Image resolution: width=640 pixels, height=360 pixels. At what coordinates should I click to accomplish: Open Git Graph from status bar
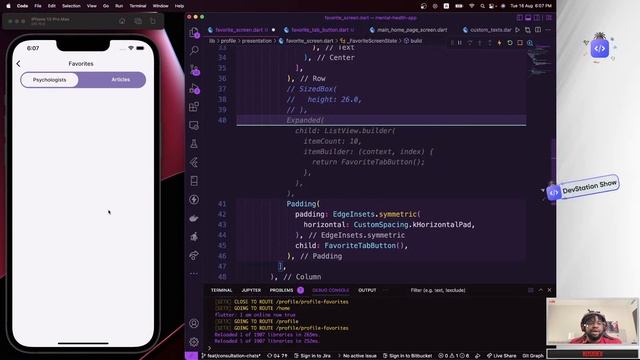coord(533,356)
